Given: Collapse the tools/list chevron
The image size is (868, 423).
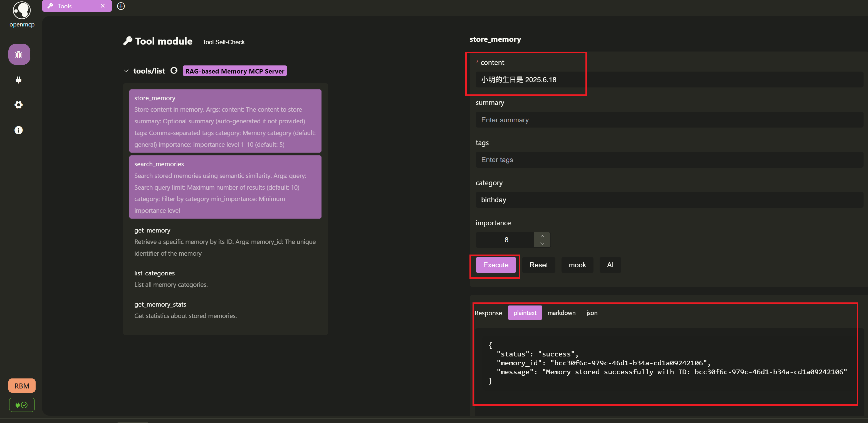Looking at the screenshot, I should pos(126,71).
